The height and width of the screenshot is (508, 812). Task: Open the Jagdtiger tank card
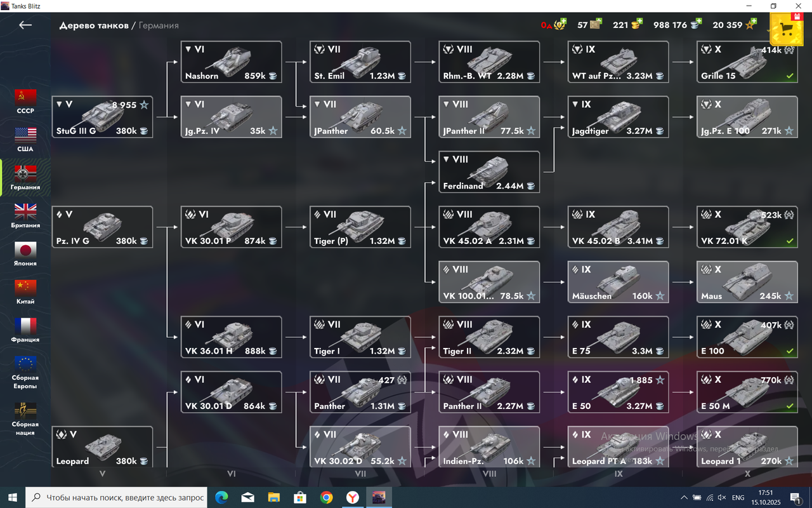click(x=618, y=117)
